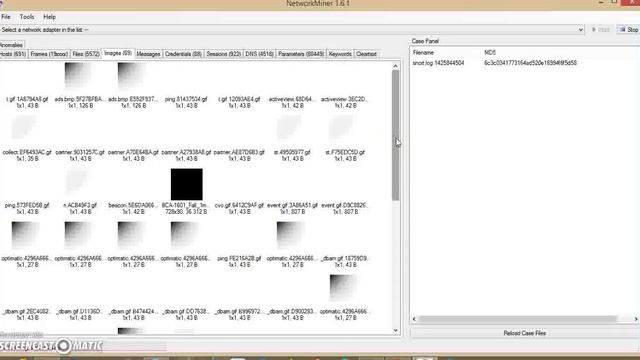
Task: Click the MD5 hash of snort.log
Action: 530,63
